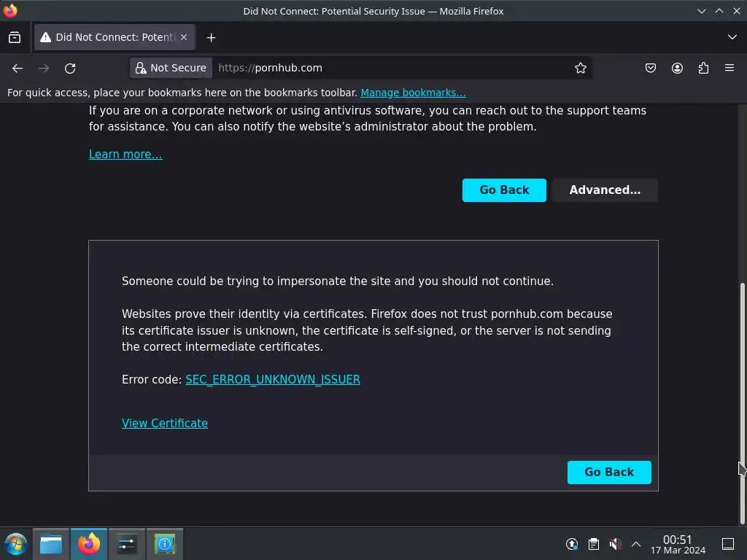Click the URL address field
This screenshot has width=747, height=560.
click(391, 68)
